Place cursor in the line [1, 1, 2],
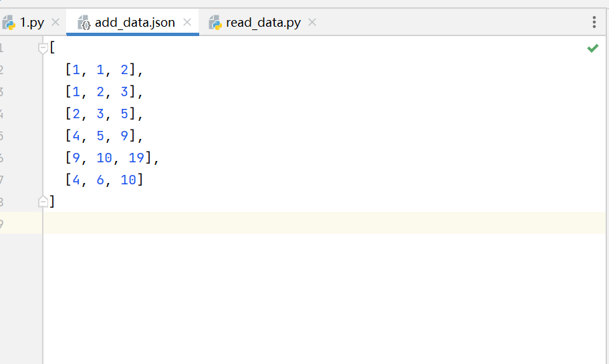Screen dimensions: 609x364 [x=104, y=70]
